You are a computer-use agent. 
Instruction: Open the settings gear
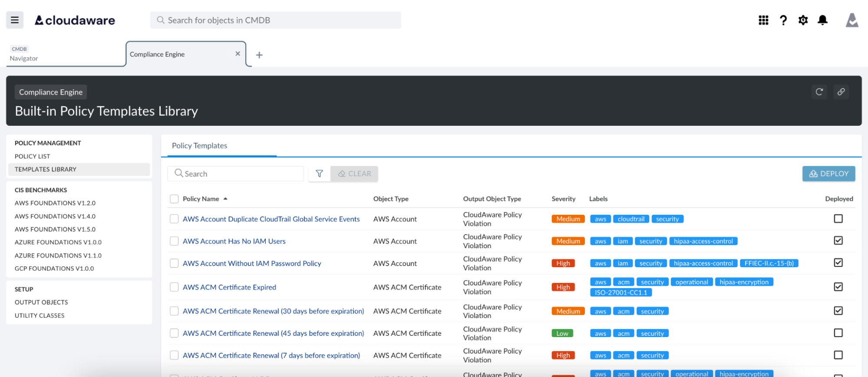point(803,20)
